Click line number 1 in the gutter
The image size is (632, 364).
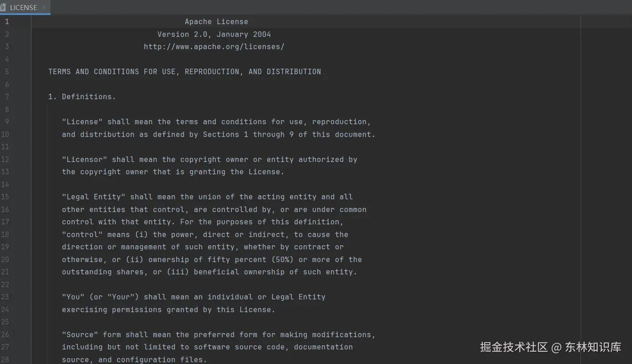pos(7,21)
